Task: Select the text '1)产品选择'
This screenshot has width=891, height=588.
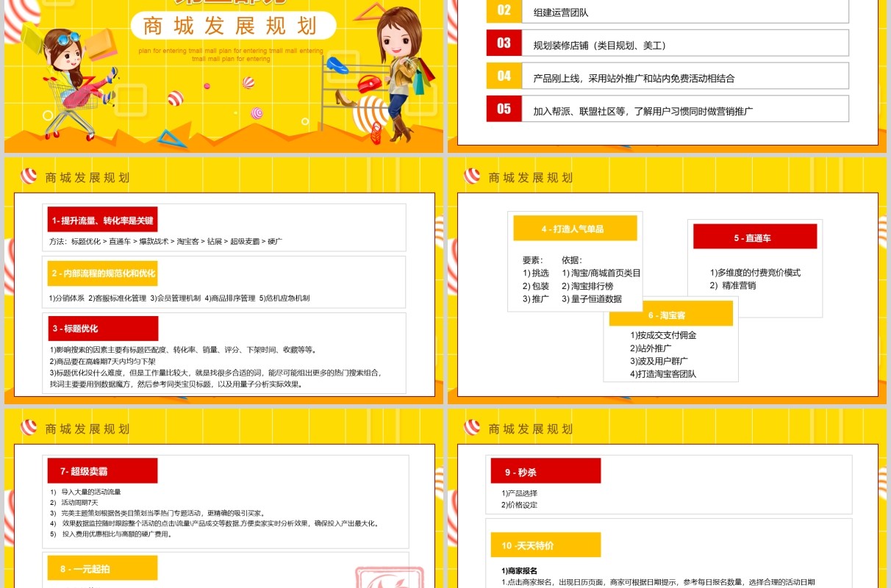Action: [x=520, y=493]
